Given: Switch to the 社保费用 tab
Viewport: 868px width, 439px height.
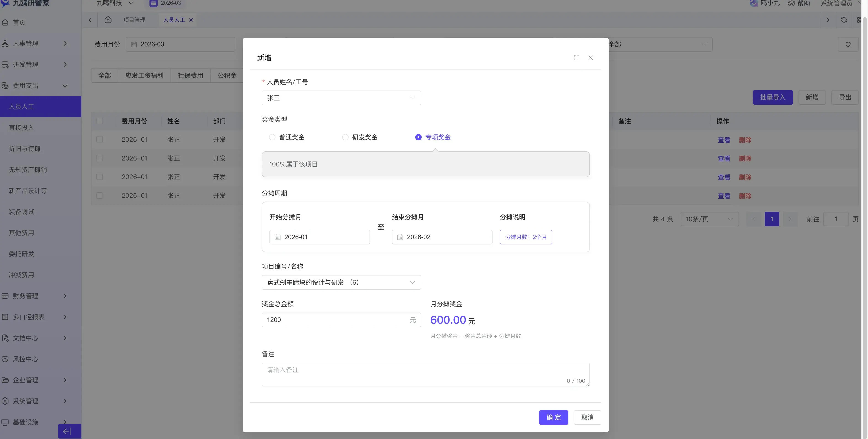Looking at the screenshot, I should click(190, 75).
